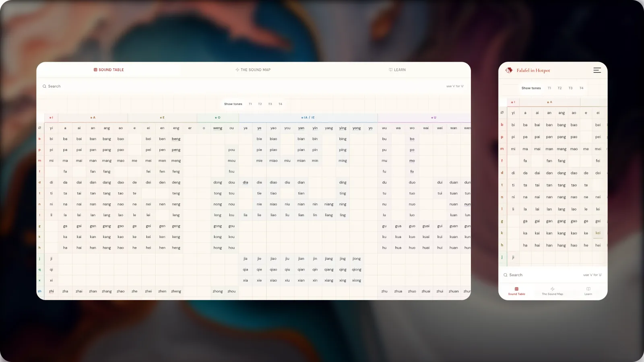The height and width of the screenshot is (362, 644).
Task: Tap the Sound Table icon in mobile bottom bar
Action: pos(516,289)
